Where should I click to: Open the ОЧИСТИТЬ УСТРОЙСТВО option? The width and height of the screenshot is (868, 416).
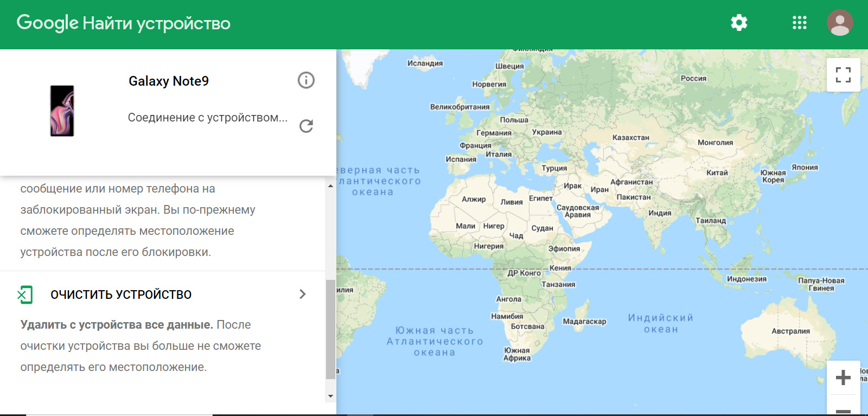(x=162, y=295)
